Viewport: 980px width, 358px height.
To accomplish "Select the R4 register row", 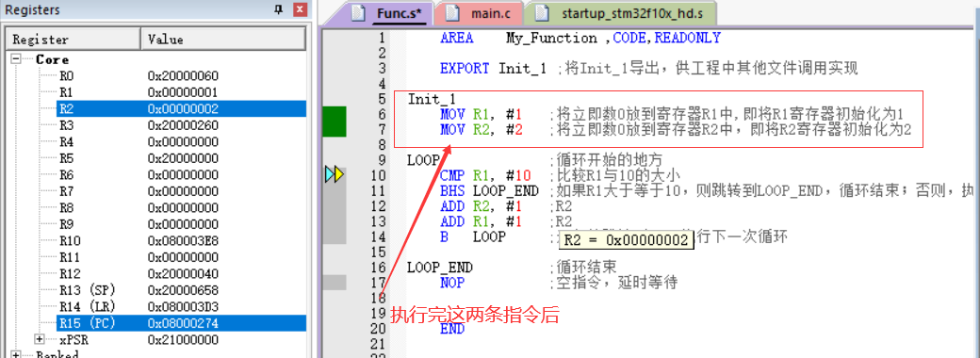I will pos(181,142).
